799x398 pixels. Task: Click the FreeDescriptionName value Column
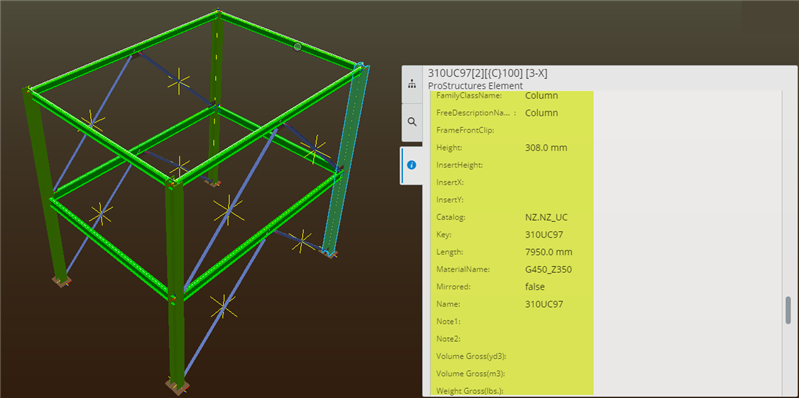point(541,113)
